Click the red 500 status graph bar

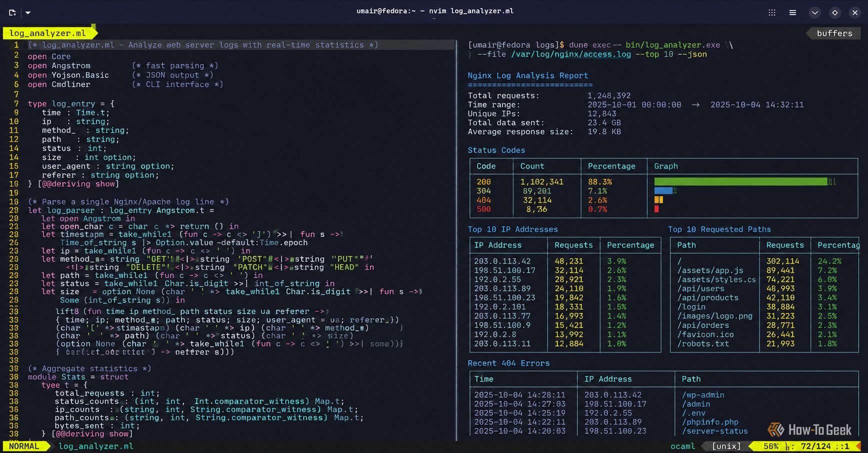[x=656, y=209]
